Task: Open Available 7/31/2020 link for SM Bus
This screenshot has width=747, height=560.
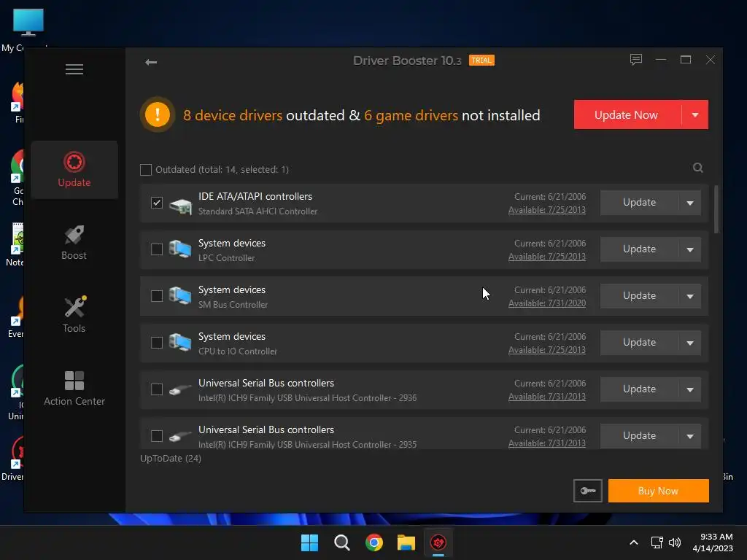Action: 547,303
